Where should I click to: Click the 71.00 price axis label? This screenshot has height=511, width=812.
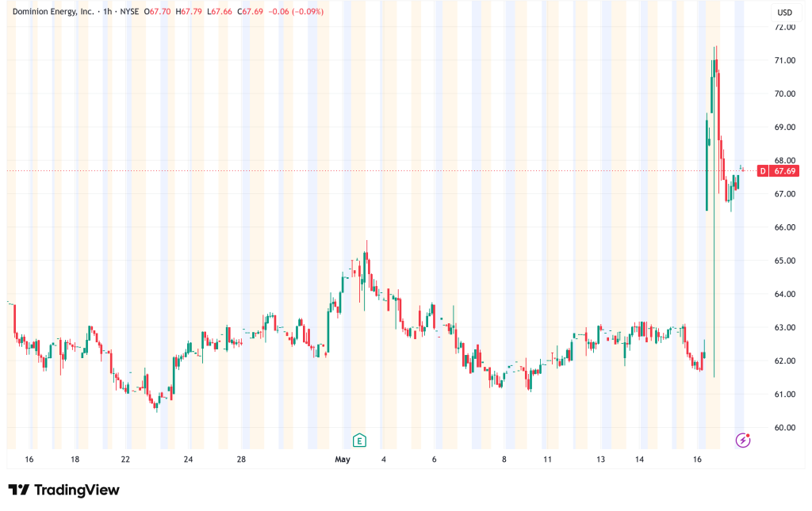(784, 60)
